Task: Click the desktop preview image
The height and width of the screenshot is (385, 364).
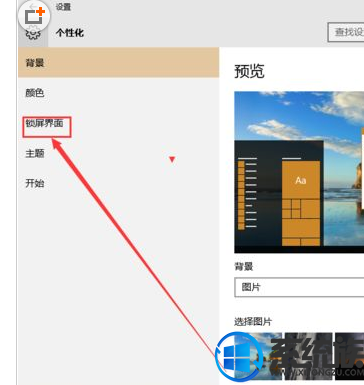Action: coord(299,172)
